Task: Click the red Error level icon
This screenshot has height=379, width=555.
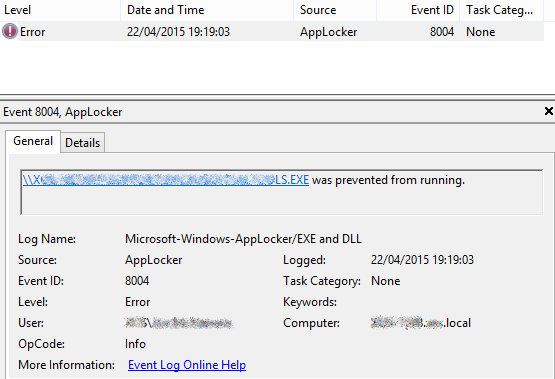Action: click(x=10, y=31)
